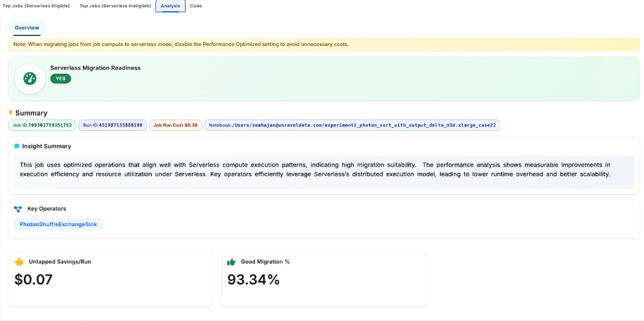Click the $0.07 Untapped Savings value
The image size is (644, 321).
[x=33, y=280]
